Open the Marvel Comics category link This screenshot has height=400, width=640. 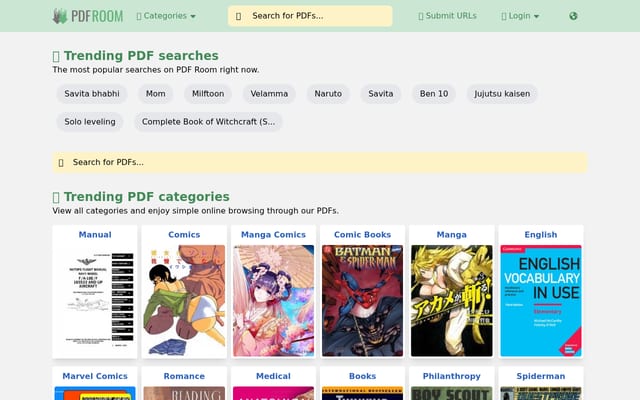pyautogui.click(x=95, y=376)
